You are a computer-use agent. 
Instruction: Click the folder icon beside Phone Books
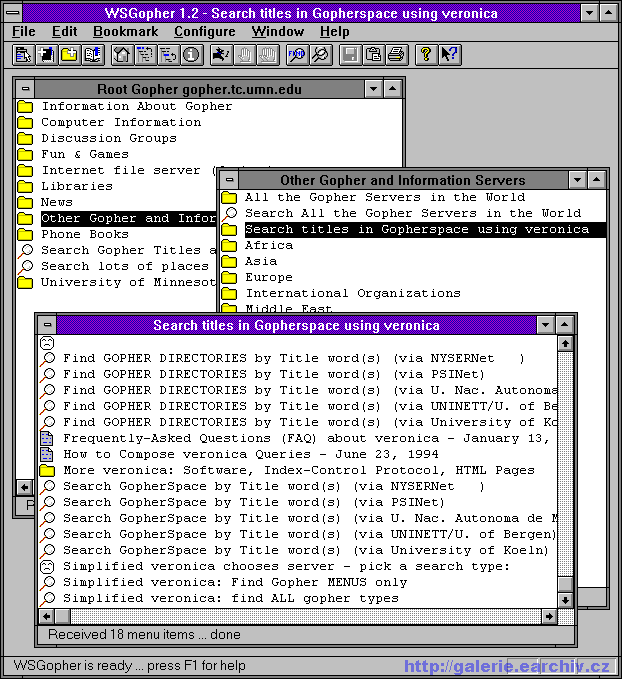point(25,235)
